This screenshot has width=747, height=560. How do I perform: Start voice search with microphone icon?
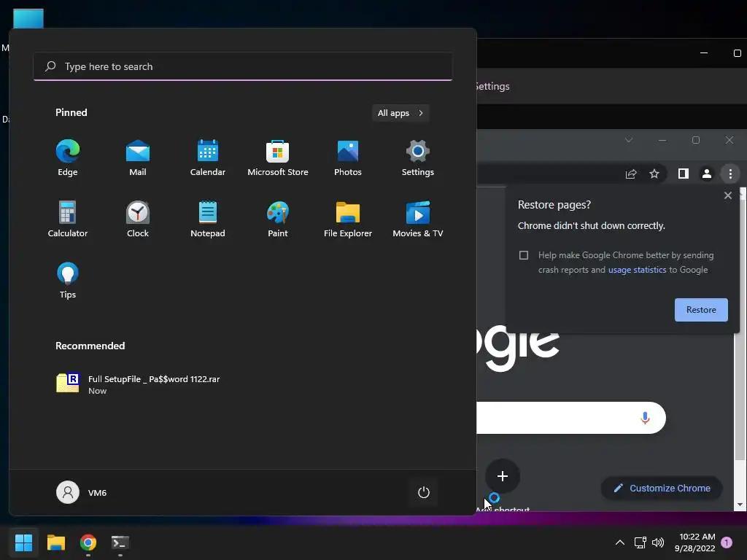coord(645,418)
